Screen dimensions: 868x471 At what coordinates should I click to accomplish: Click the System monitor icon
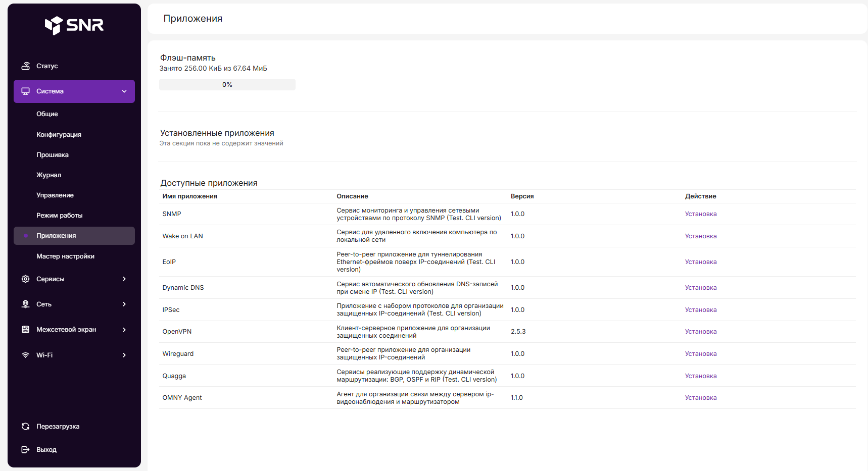(25, 91)
